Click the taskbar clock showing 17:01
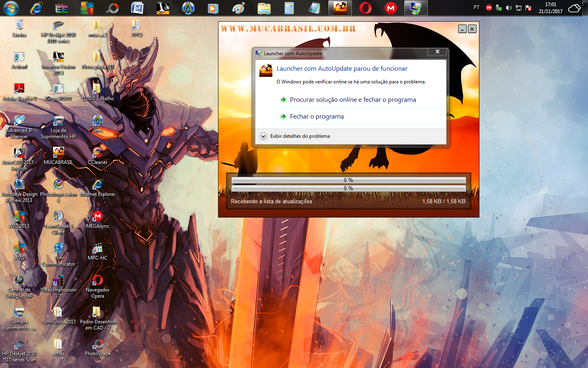This screenshot has width=588, height=368. point(550,8)
